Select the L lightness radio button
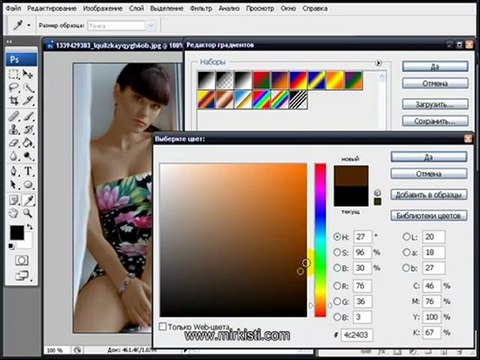Image resolution: width=480 pixels, height=360 pixels. [x=406, y=237]
